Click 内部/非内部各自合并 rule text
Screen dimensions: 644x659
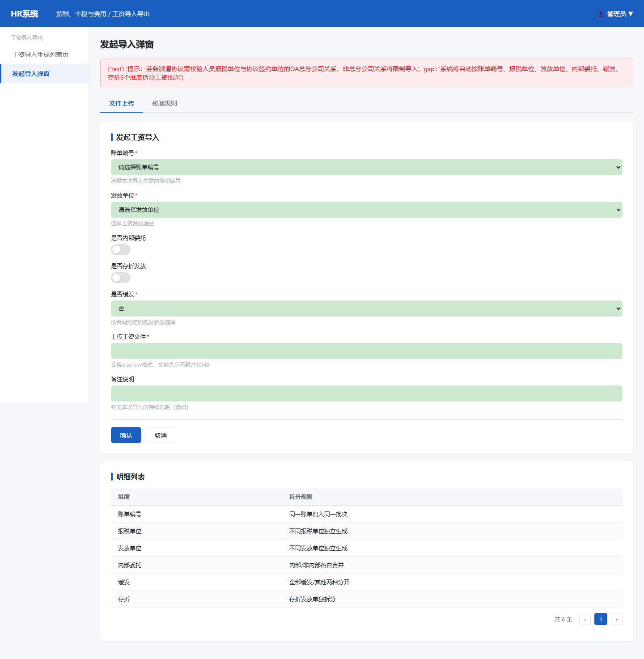317,565
